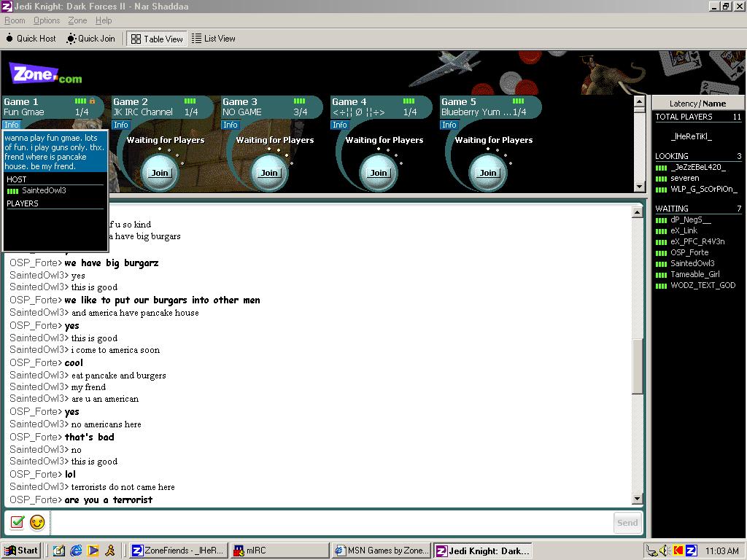
Task: Switch to ZoneFriends taskbar window
Action: [x=178, y=551]
